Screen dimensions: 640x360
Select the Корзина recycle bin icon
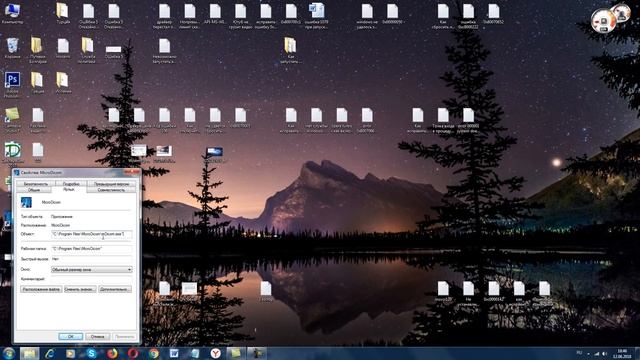[12, 48]
